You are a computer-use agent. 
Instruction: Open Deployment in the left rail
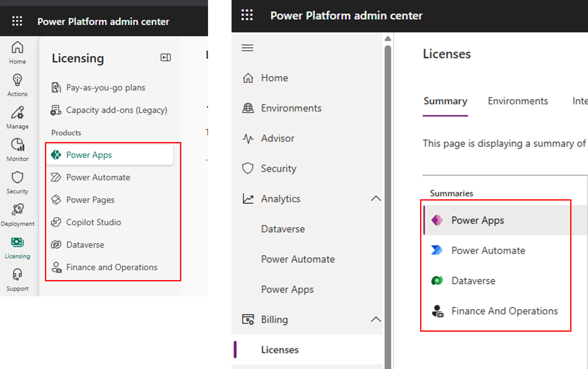click(x=17, y=215)
